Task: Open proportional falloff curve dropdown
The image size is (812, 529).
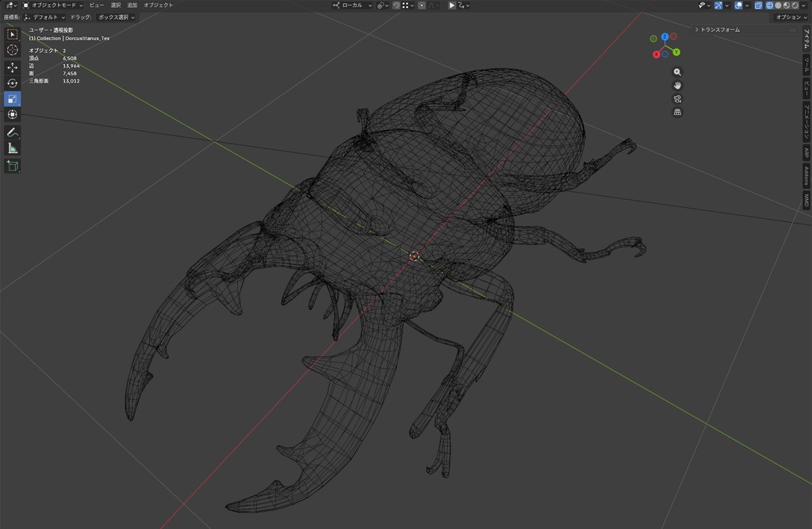Action: click(434, 6)
